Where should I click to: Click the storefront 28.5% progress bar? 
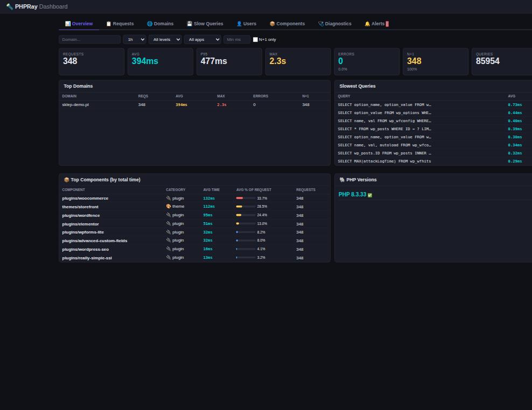point(246,207)
